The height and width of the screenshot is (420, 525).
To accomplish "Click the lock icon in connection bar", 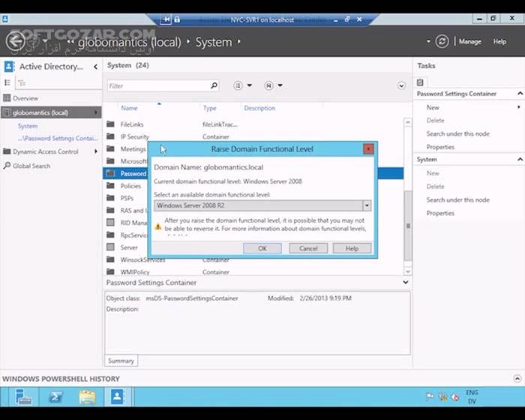I will tap(177, 19).
